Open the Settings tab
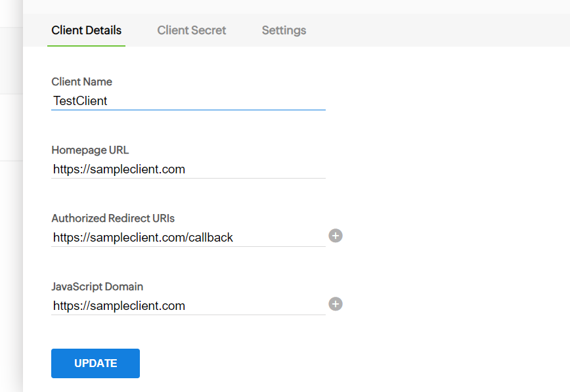This screenshot has width=570, height=392. (x=284, y=30)
